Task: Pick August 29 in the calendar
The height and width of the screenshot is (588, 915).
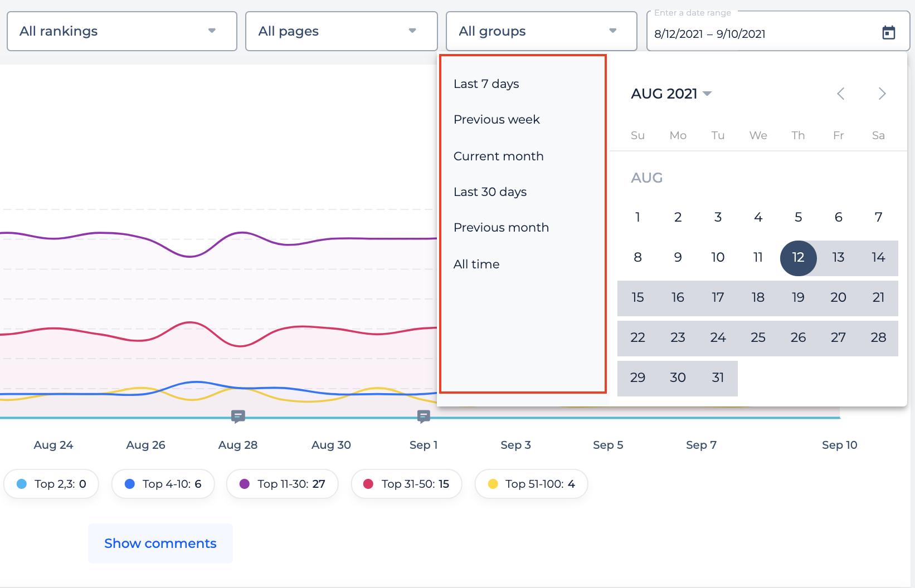Action: click(x=637, y=378)
